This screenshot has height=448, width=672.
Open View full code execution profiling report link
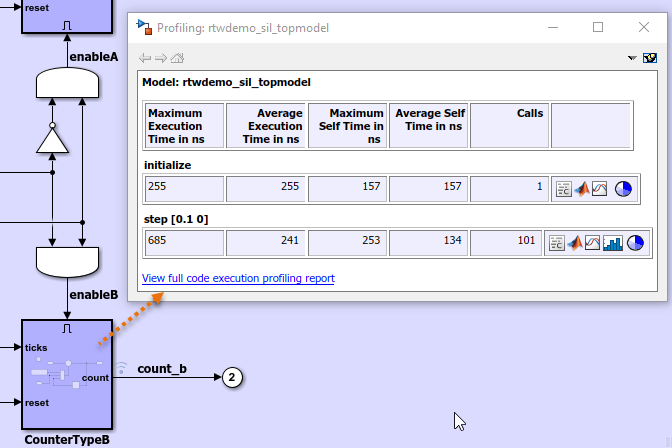tap(238, 278)
